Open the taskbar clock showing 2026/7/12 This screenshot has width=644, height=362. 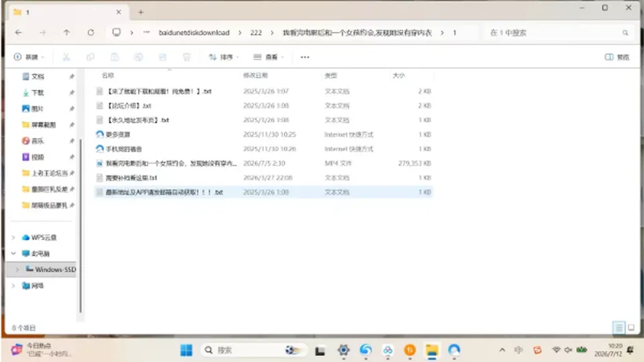[608, 350]
